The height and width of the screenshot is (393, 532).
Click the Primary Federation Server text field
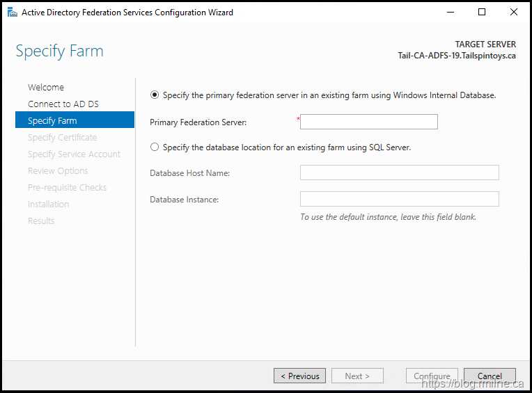(368, 122)
